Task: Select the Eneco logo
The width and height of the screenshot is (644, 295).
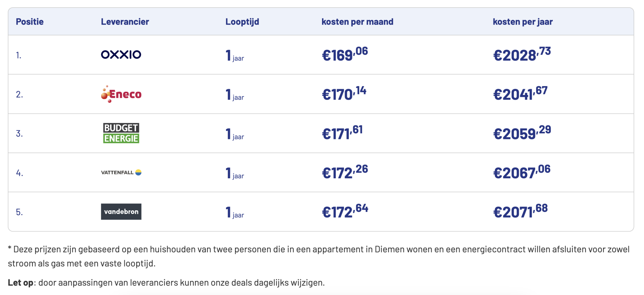Action: pos(121,94)
